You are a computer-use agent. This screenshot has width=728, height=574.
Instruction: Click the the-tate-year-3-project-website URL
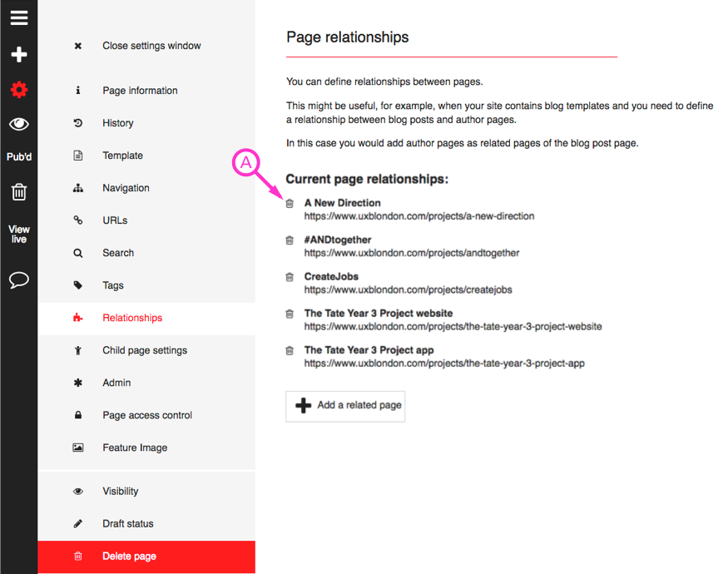453,326
